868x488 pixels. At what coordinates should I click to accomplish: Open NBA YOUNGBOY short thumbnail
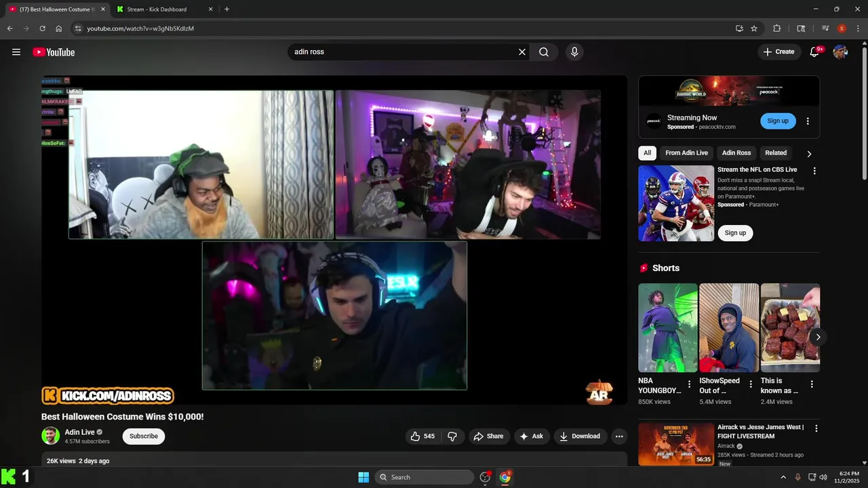pyautogui.click(x=668, y=328)
